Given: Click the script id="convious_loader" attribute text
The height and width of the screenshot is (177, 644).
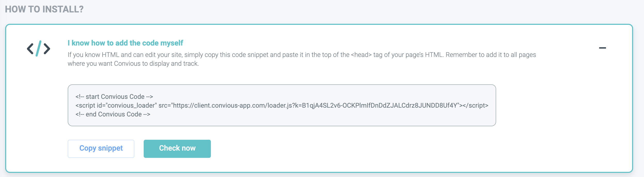Looking at the screenshot, I should pyautogui.click(x=116, y=106).
